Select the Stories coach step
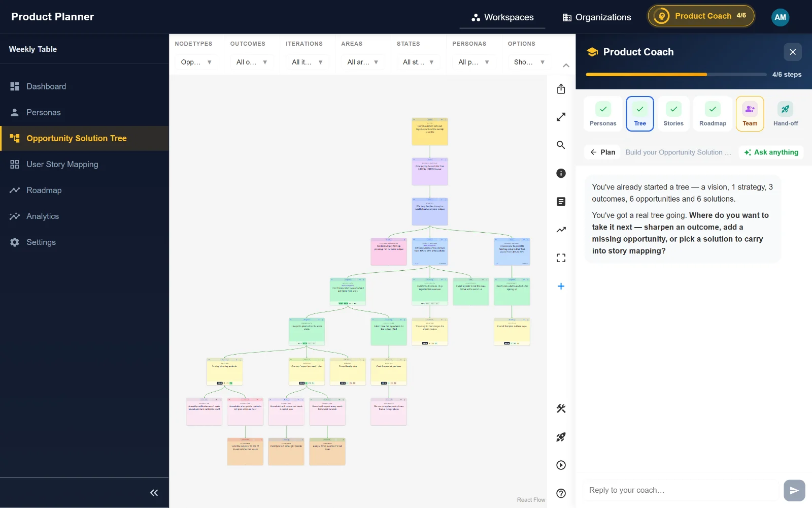 (673, 114)
